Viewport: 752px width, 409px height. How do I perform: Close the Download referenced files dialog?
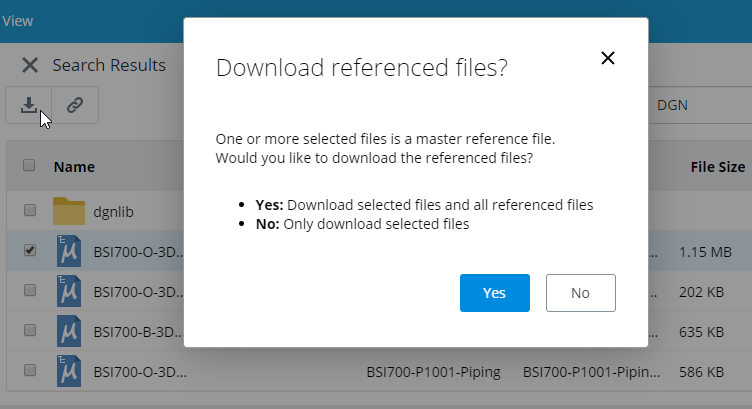[x=607, y=58]
